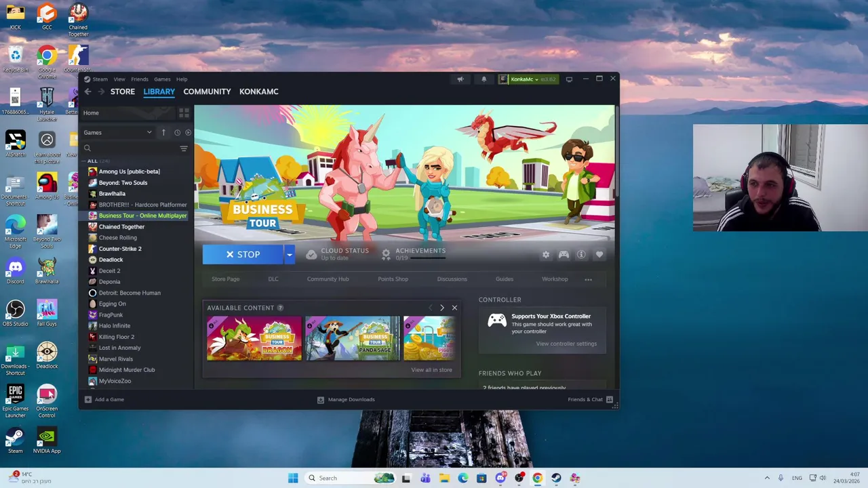Screen dimensions: 868x488
Task: Click Discord desktop icon
Action: point(15,271)
